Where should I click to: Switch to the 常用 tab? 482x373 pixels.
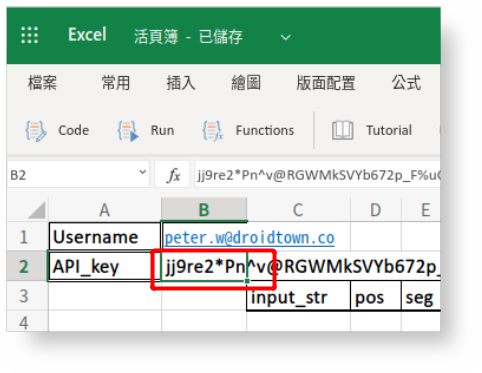(116, 83)
